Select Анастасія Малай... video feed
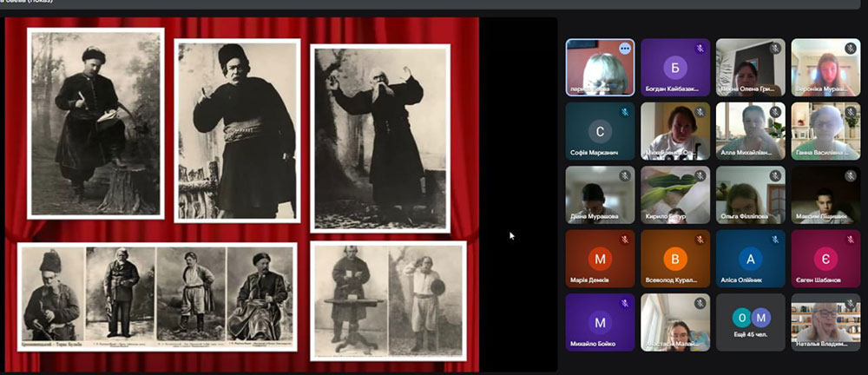This screenshot has width=868, height=375. [x=674, y=322]
